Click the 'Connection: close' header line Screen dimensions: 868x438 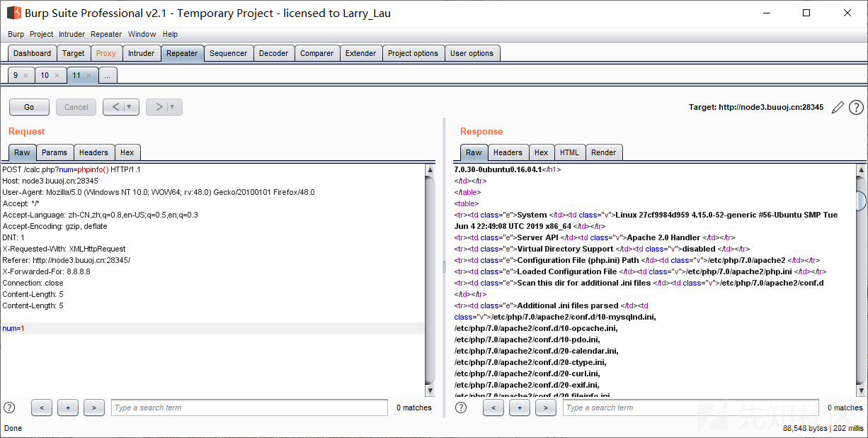(x=33, y=283)
